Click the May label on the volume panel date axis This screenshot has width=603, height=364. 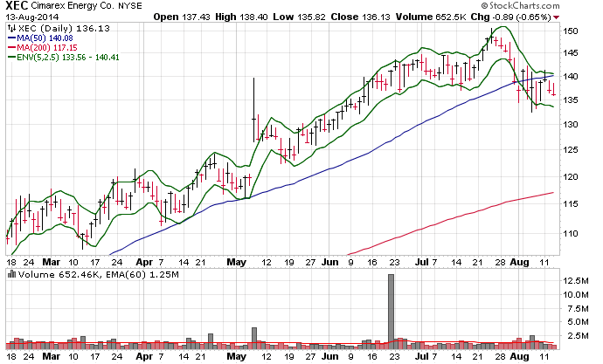pyautogui.click(x=236, y=356)
